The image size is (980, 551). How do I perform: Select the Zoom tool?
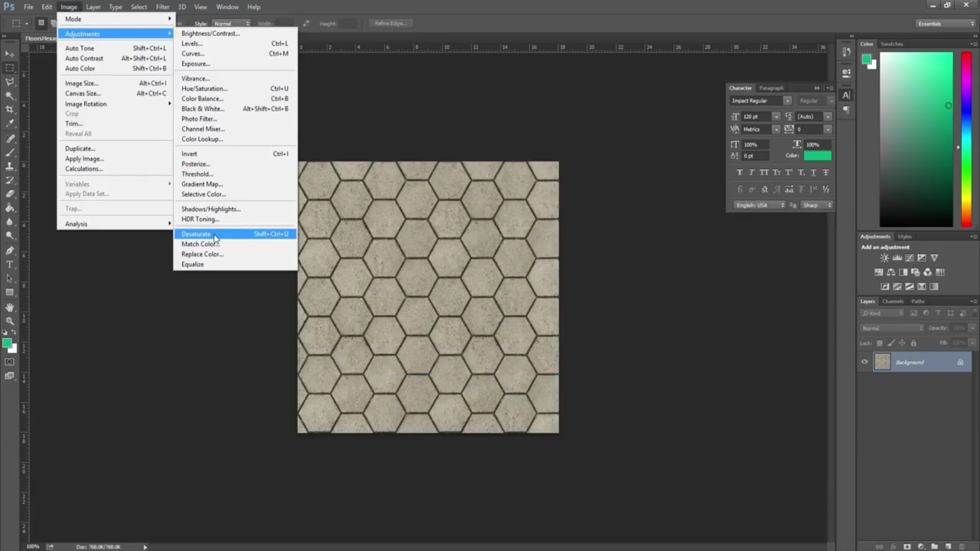10,321
